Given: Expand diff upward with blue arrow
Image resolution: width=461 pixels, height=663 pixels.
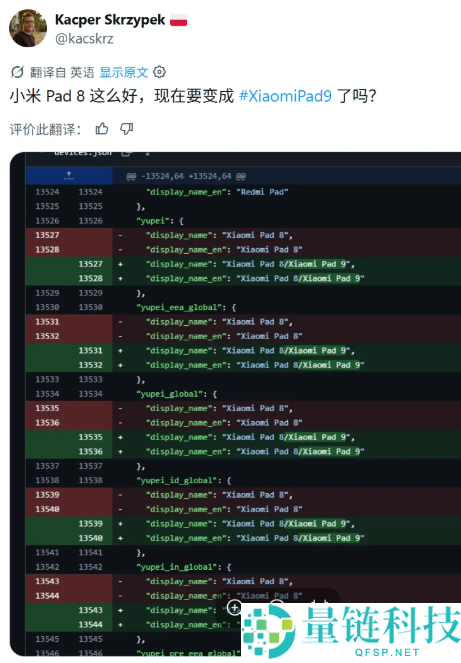Looking at the screenshot, I should point(69,176).
